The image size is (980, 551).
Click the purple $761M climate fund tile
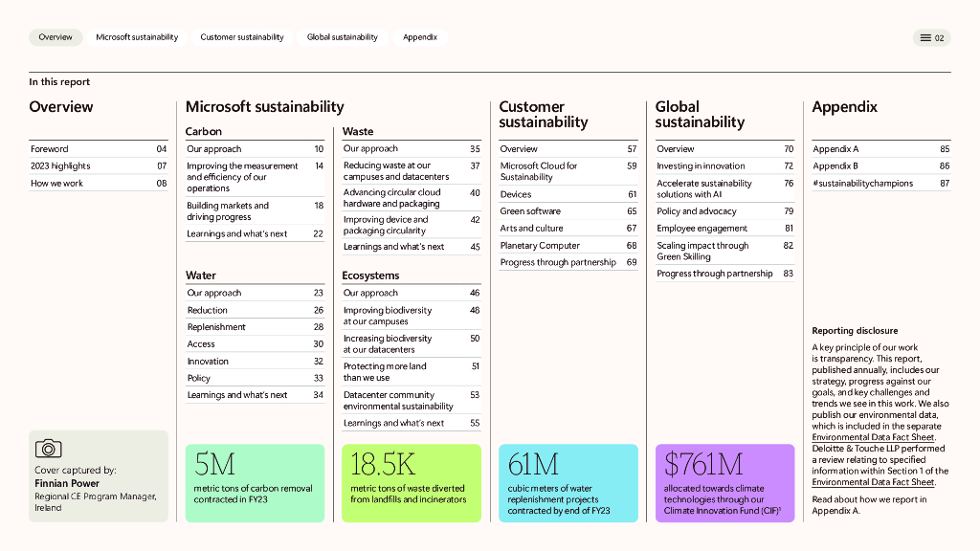pos(724,483)
